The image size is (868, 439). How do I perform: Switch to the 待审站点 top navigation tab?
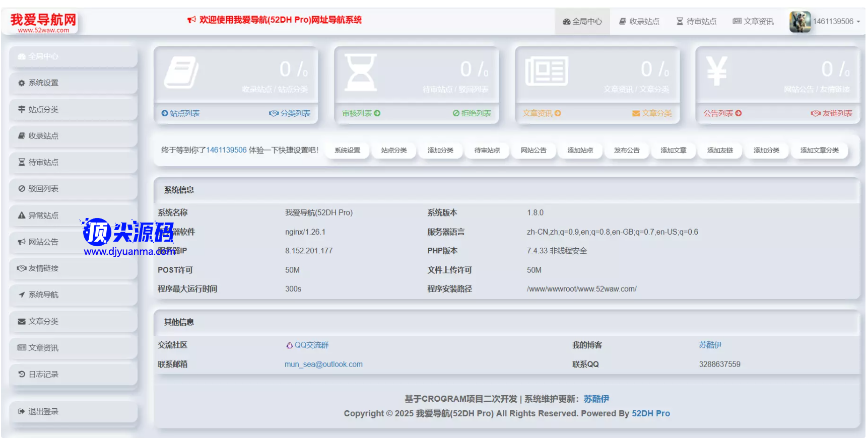point(696,22)
